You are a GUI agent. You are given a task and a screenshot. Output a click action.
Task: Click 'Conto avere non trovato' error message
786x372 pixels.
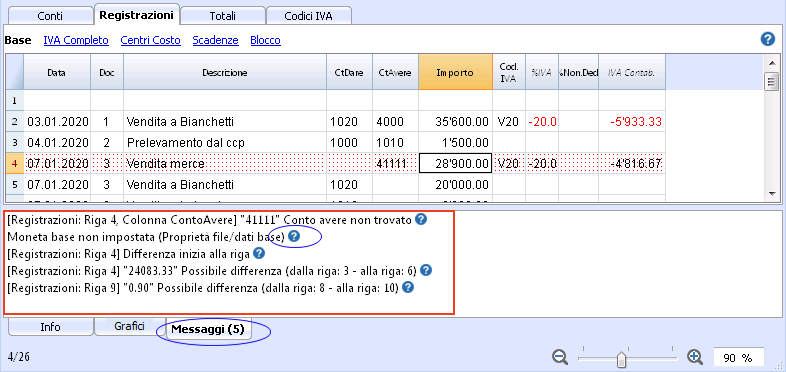coord(210,220)
